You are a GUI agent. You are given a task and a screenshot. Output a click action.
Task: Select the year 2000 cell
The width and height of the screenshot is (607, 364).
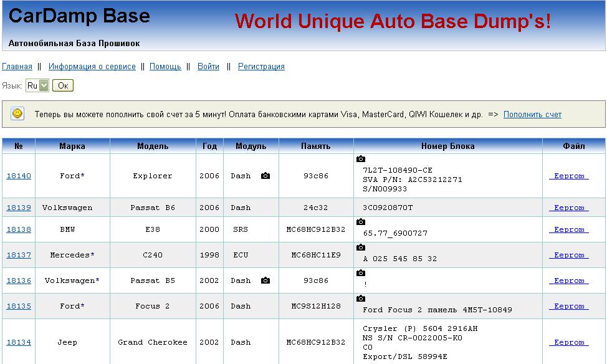point(209,229)
